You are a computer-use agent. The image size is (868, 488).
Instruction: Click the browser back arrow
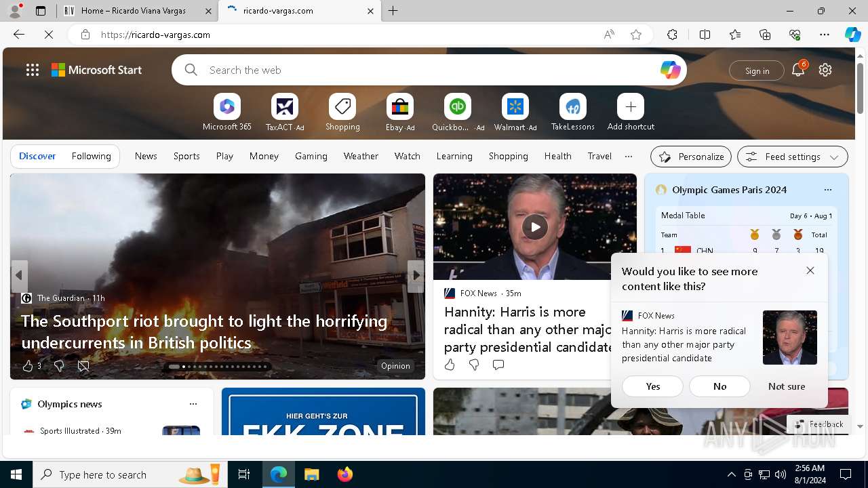coord(19,35)
